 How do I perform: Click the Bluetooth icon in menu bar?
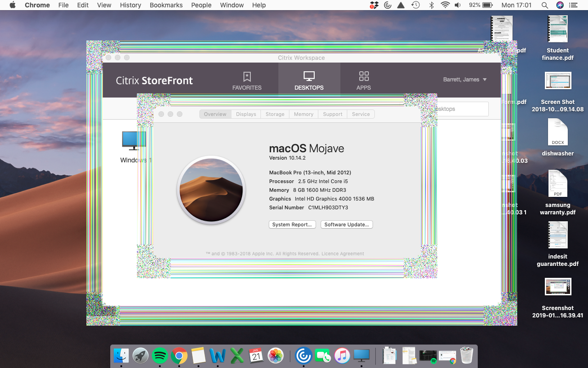point(431,5)
